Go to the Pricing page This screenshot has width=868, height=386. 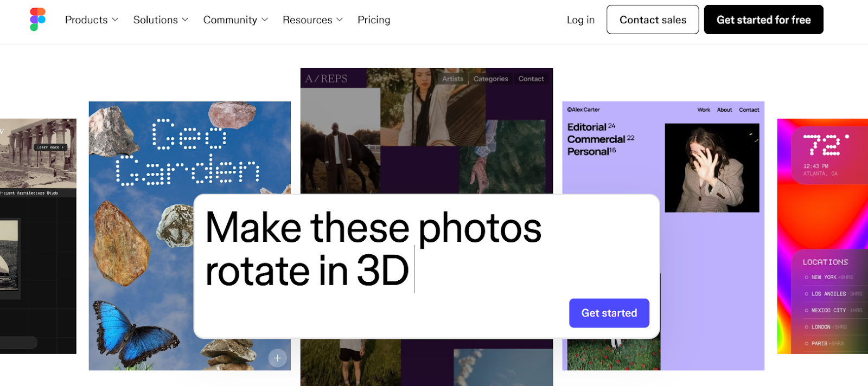(374, 20)
